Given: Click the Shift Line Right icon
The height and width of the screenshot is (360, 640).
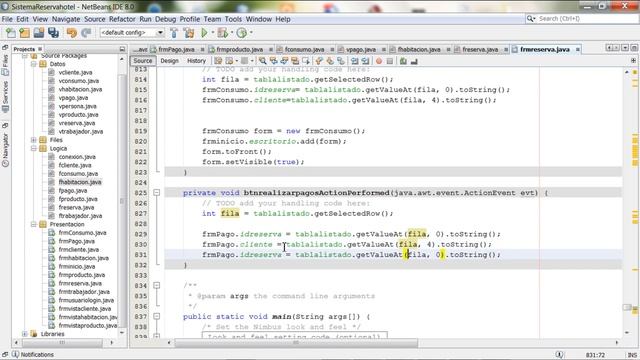Looking at the screenshot, I should 365,61.
